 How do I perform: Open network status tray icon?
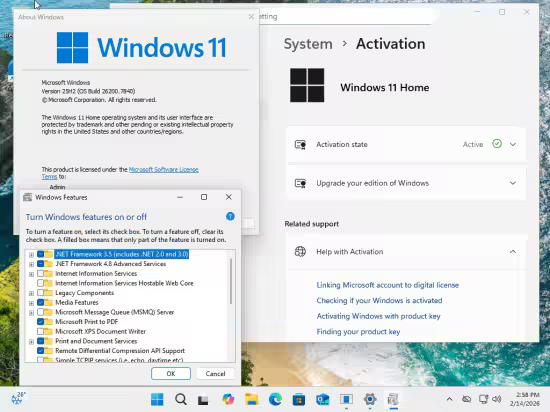coord(484,399)
